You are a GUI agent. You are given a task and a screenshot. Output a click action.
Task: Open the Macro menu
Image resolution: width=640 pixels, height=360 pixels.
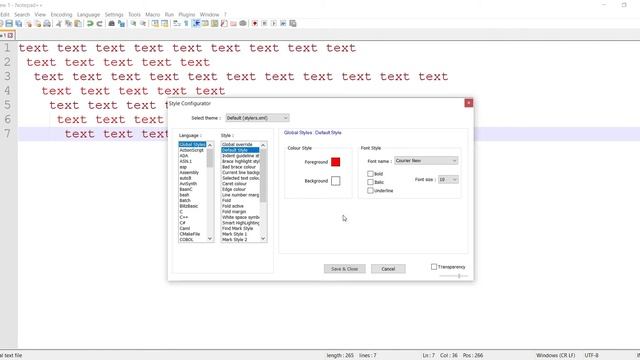point(153,15)
